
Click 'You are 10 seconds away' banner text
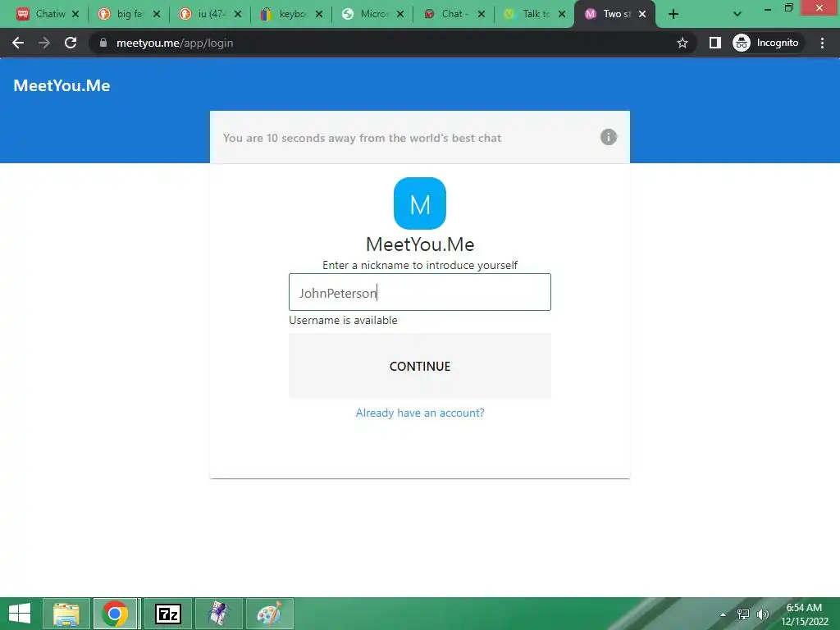pyautogui.click(x=362, y=138)
